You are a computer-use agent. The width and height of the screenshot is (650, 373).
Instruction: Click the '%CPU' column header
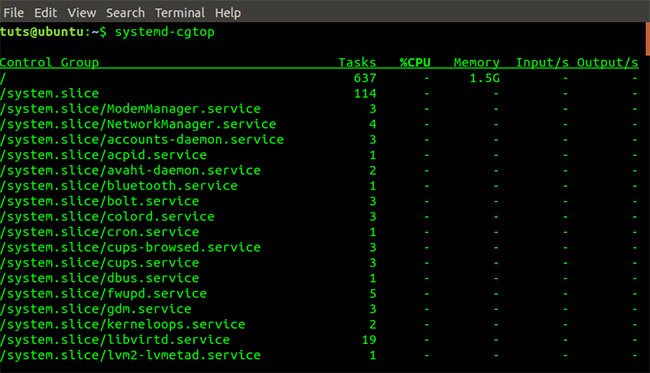(415, 63)
